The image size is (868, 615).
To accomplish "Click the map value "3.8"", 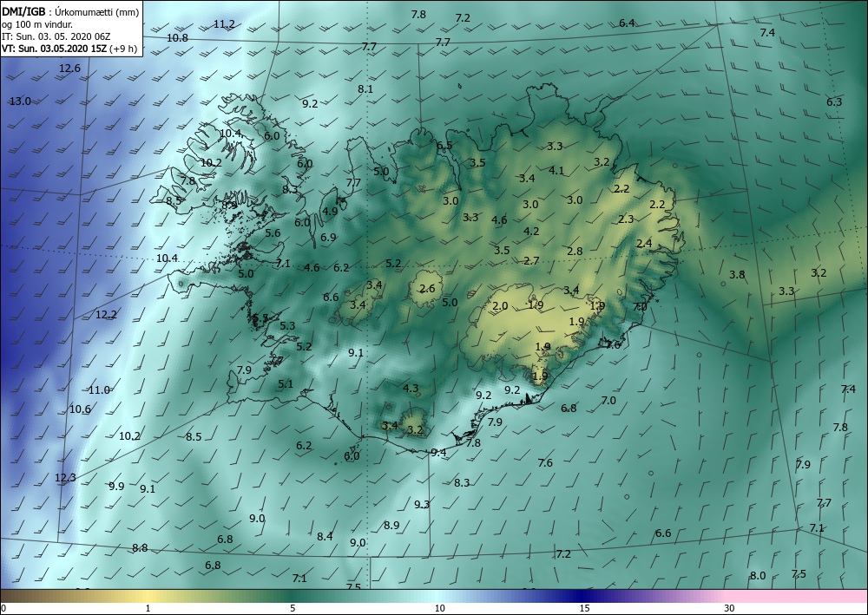I will (x=737, y=274).
